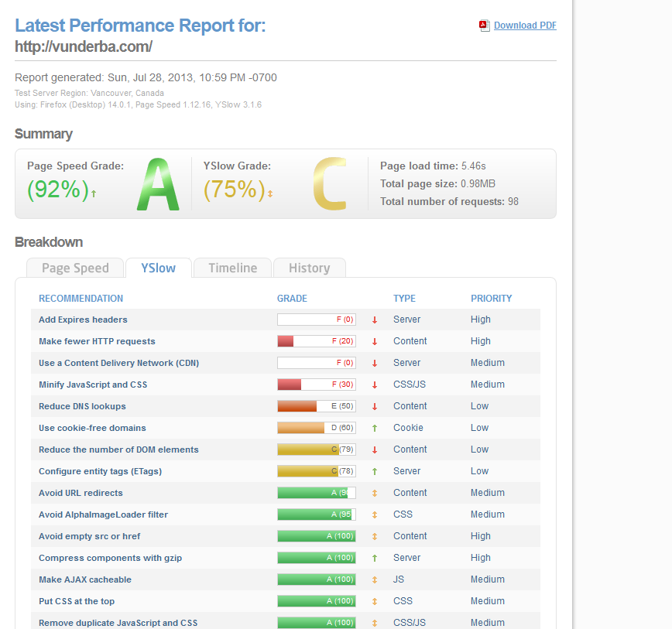Click the large yellow C grade icon

click(330, 184)
